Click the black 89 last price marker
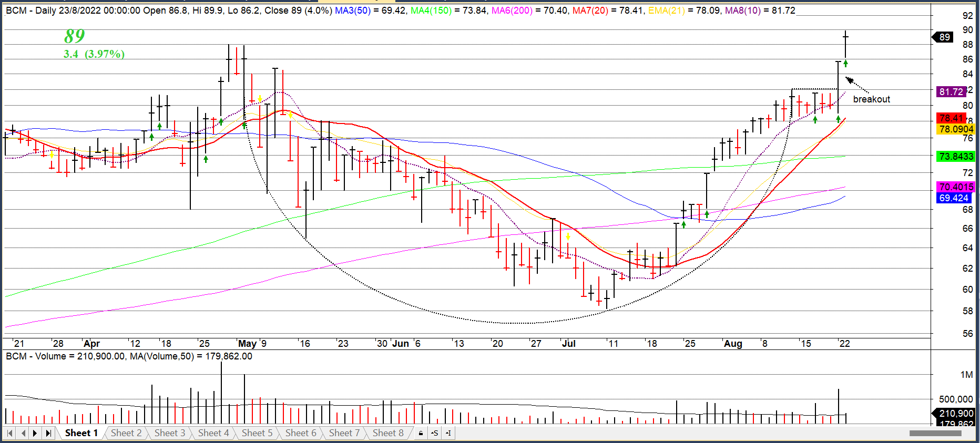This screenshot has width=980, height=443. click(x=944, y=37)
